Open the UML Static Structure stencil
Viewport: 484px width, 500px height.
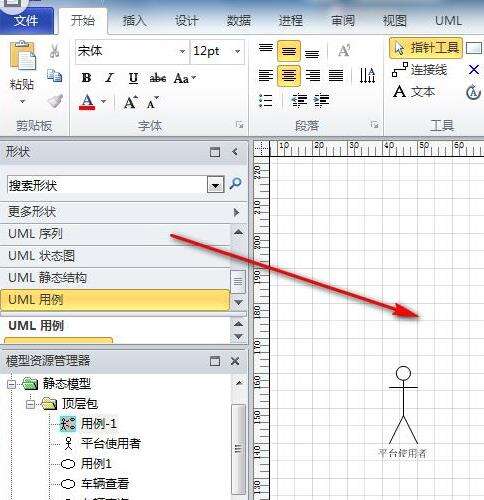(x=115, y=278)
